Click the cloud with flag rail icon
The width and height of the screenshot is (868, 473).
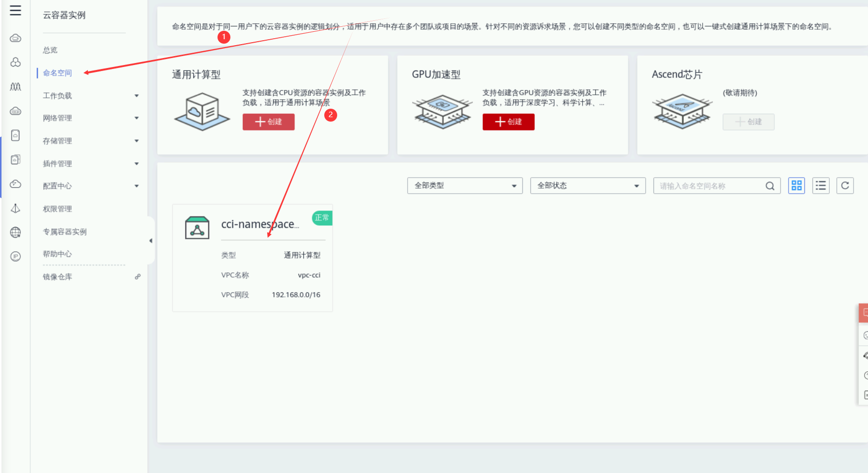tap(15, 184)
